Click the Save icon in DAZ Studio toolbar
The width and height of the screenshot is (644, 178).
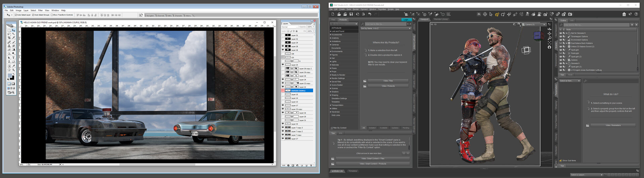coord(351,14)
